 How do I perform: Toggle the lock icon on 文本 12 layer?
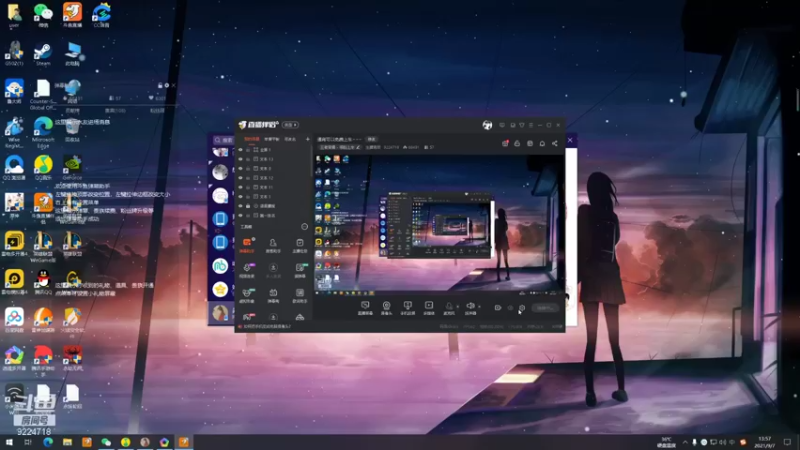(x=248, y=178)
